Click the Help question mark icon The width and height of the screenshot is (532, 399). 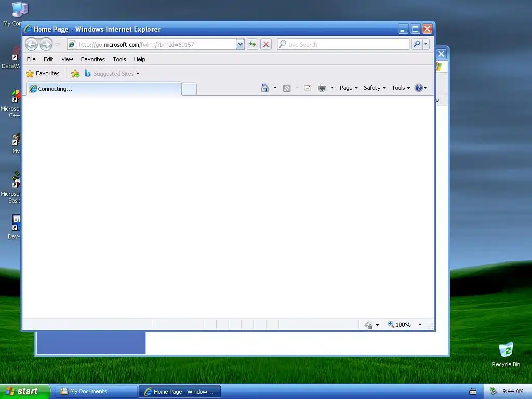click(x=419, y=88)
